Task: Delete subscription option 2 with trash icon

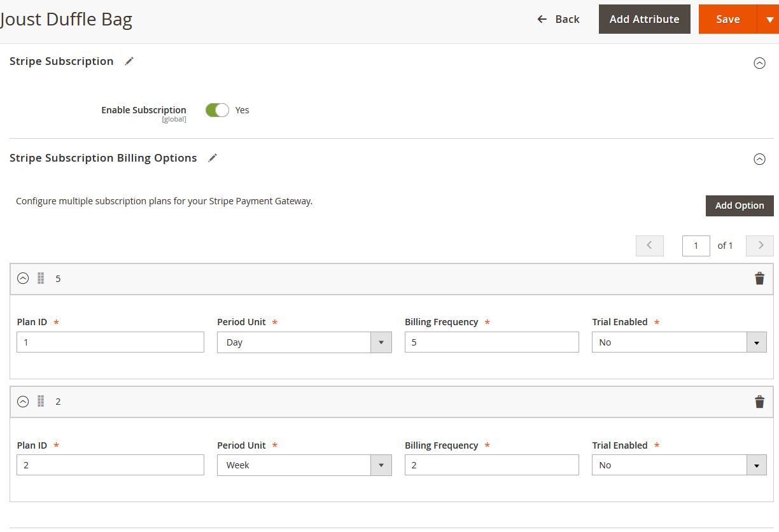Action: (x=759, y=402)
